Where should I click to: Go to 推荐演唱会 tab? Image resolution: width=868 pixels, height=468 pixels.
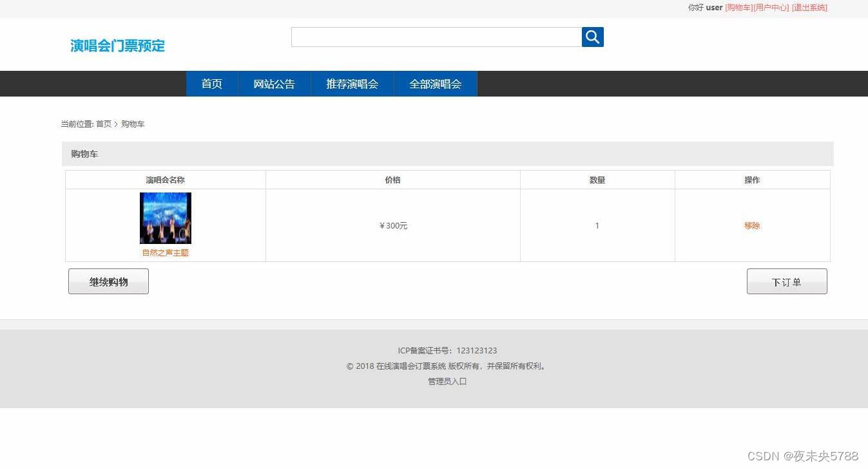click(x=352, y=84)
